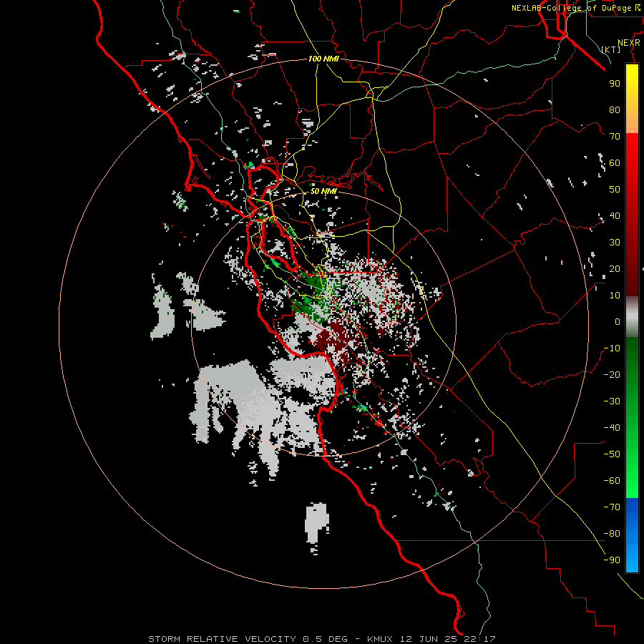Click the gray zero-velocity segment of color bar
644x644 pixels.
point(632,317)
